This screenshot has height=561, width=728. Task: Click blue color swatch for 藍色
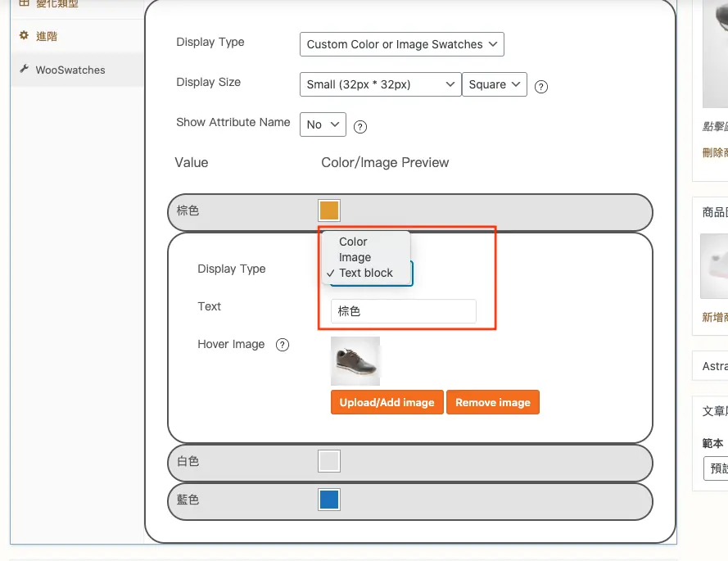tap(329, 500)
